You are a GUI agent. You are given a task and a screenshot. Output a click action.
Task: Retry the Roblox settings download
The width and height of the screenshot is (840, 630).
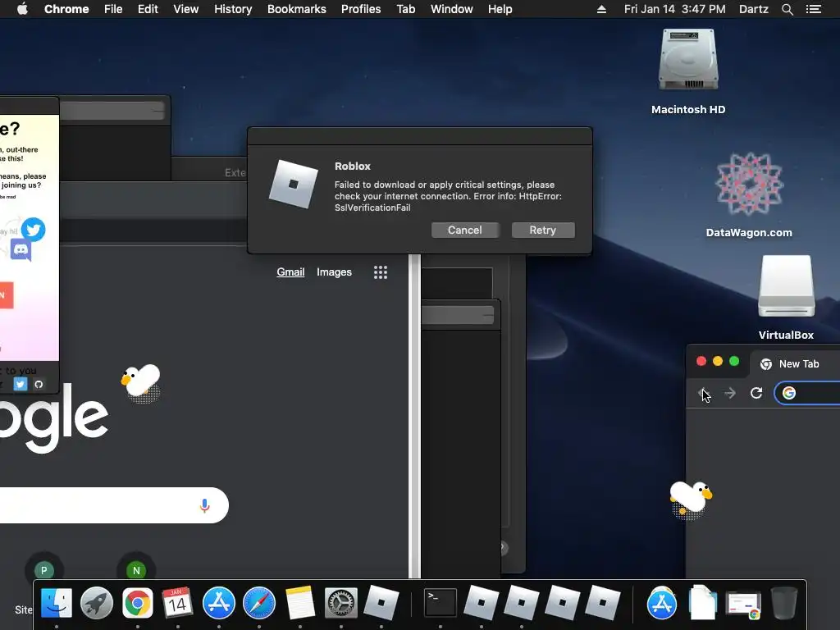tap(543, 230)
